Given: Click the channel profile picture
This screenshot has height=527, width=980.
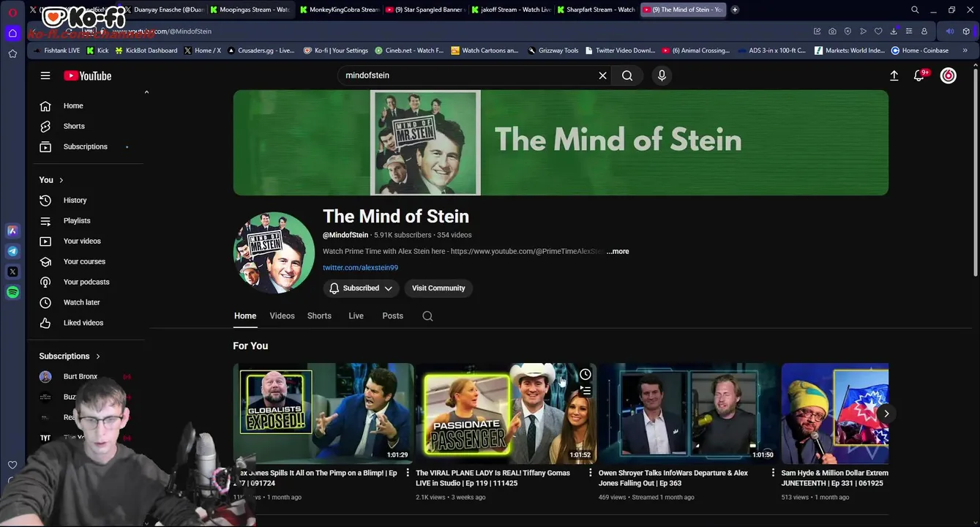Looking at the screenshot, I should (x=274, y=253).
